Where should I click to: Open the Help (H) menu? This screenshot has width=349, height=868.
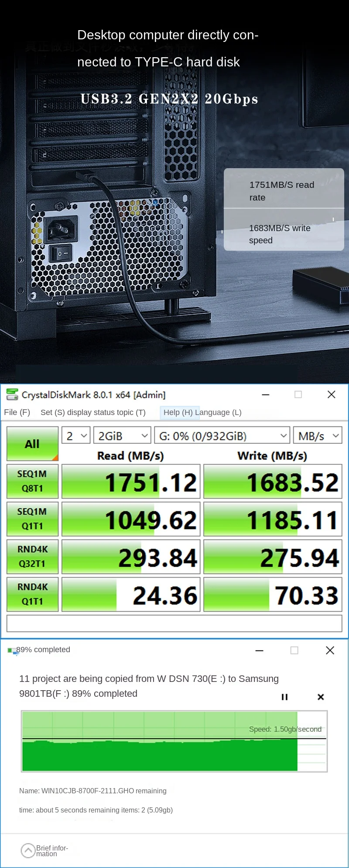(x=178, y=412)
